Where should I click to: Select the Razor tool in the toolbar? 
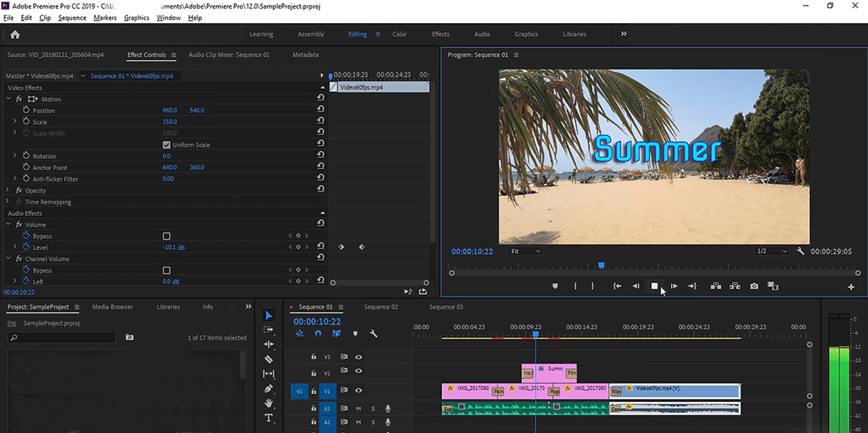pos(269,359)
